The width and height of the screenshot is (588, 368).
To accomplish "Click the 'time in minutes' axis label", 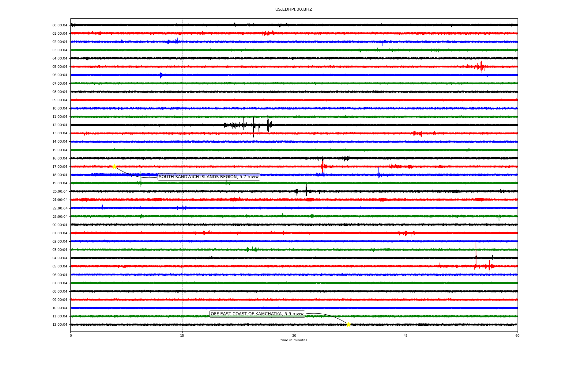I will click(294, 340).
